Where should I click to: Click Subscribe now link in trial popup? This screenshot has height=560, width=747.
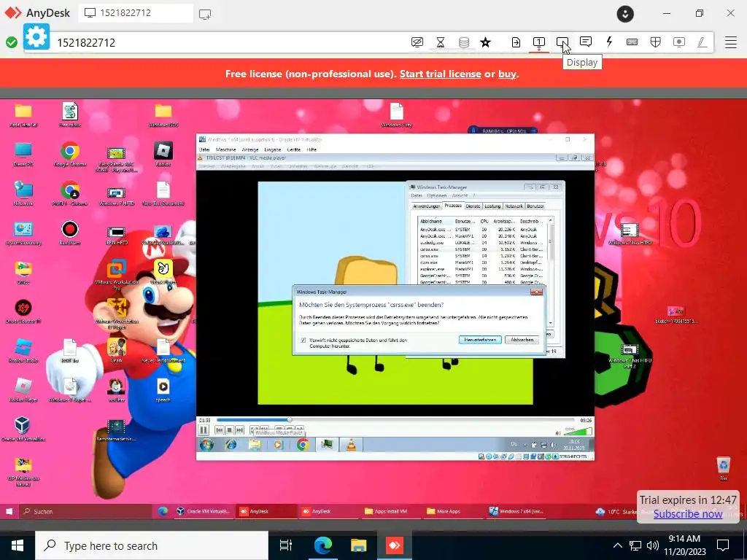tap(687, 514)
